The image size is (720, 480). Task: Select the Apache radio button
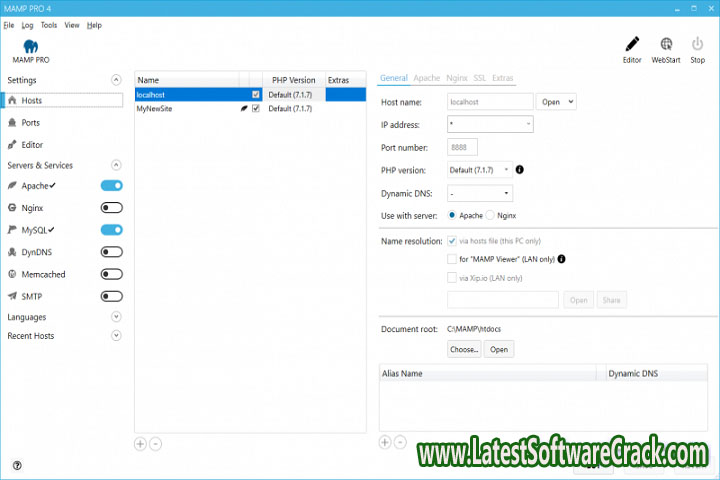pos(452,215)
